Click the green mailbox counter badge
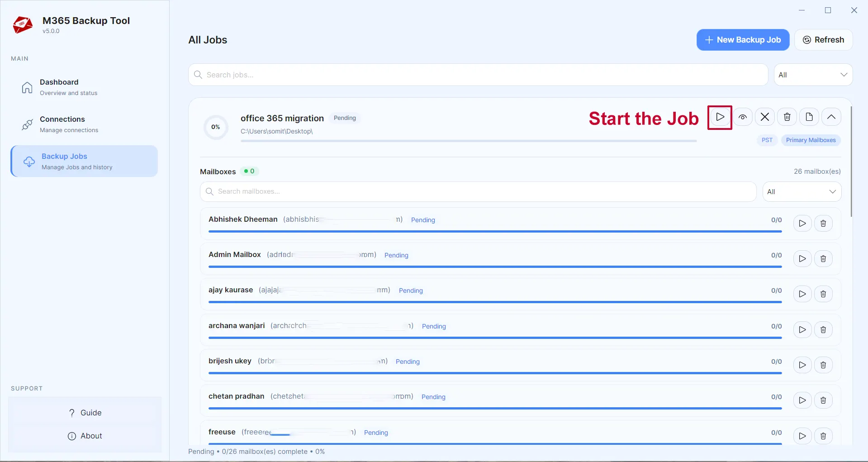 point(249,171)
